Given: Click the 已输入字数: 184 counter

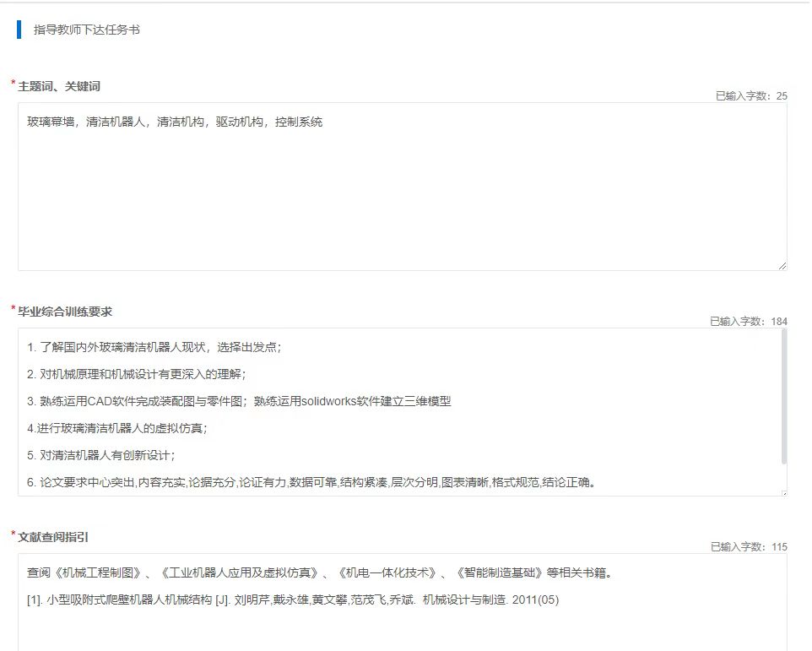Looking at the screenshot, I should tap(749, 321).
